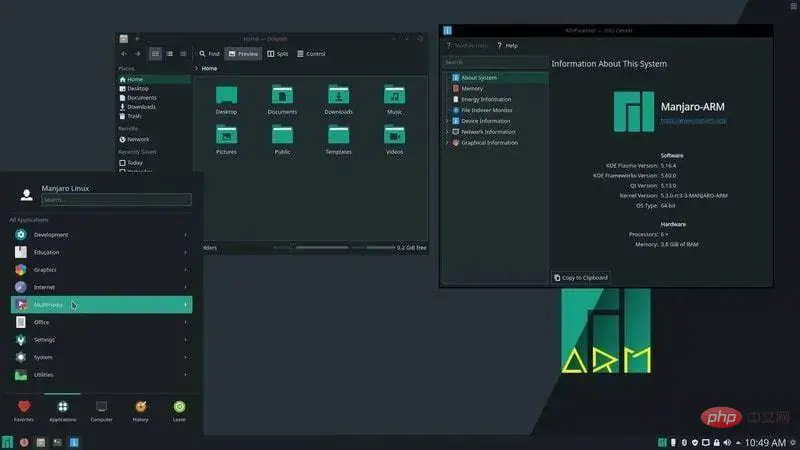Open Multimedia category in launcher
Image resolution: width=800 pixels, height=450 pixels.
pos(102,305)
